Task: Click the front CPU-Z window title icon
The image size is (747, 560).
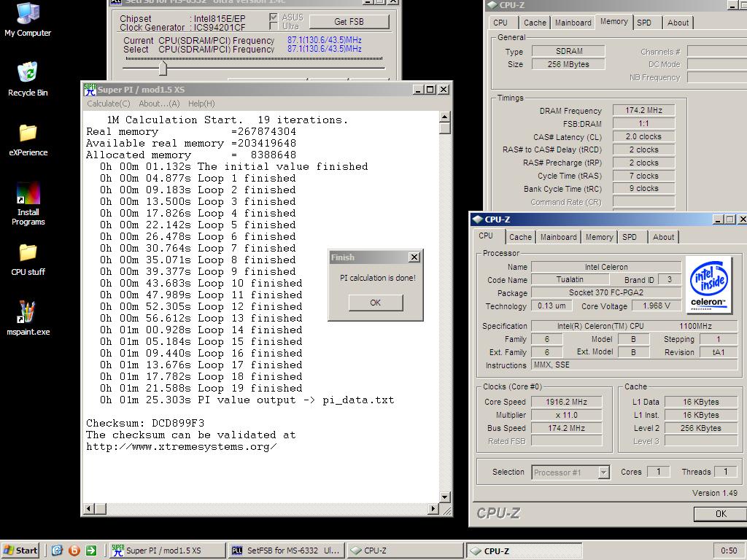Action: (477, 219)
